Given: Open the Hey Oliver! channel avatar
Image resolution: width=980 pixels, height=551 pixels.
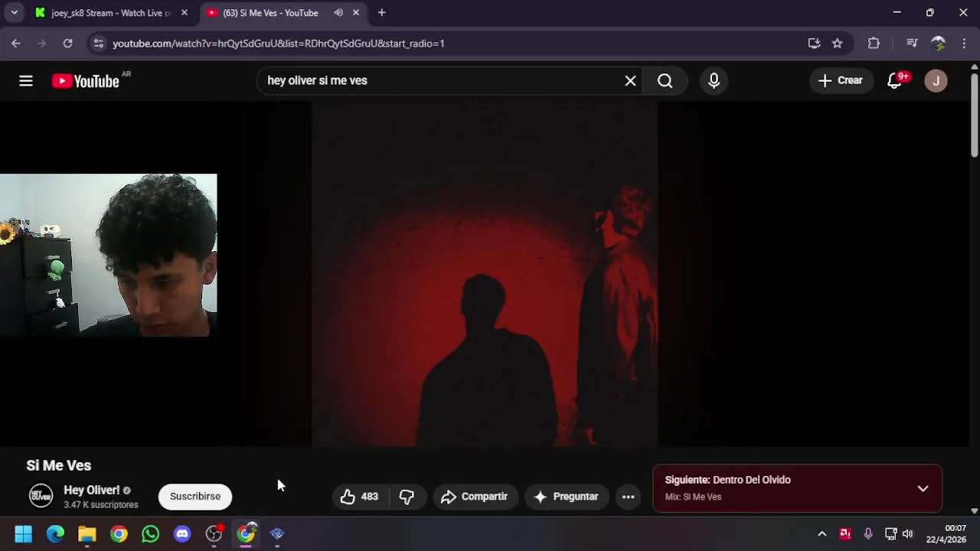Looking at the screenshot, I should pos(41,496).
